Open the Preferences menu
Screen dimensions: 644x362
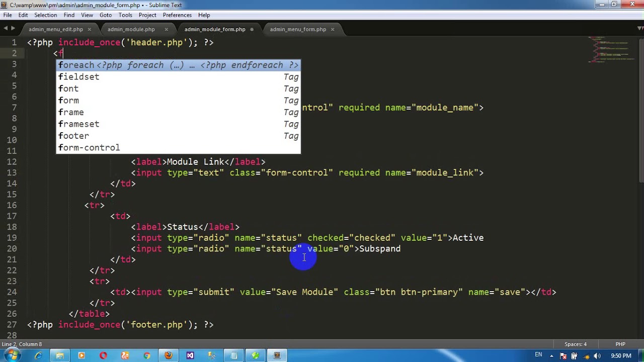[x=177, y=15]
